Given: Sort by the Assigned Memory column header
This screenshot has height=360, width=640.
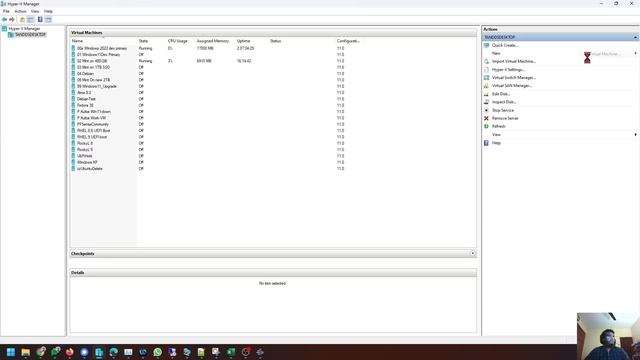Looking at the screenshot, I should (213, 41).
